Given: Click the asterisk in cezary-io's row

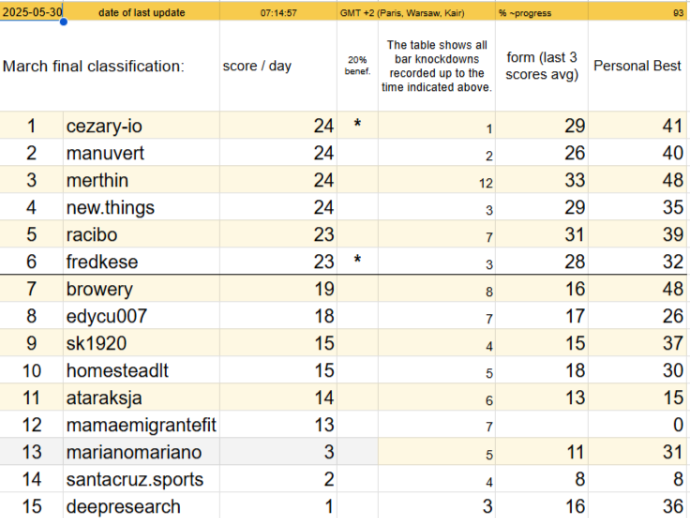Looking at the screenshot, I should [x=357, y=124].
